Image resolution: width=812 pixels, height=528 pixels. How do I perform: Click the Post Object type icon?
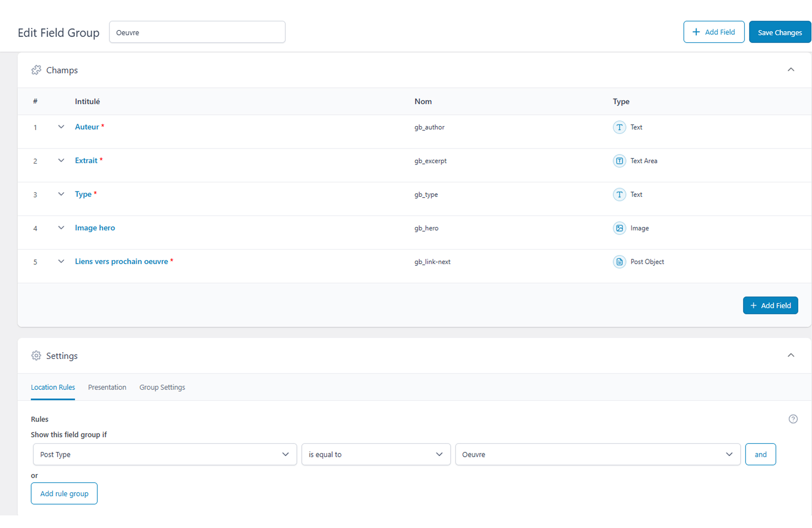[619, 262]
